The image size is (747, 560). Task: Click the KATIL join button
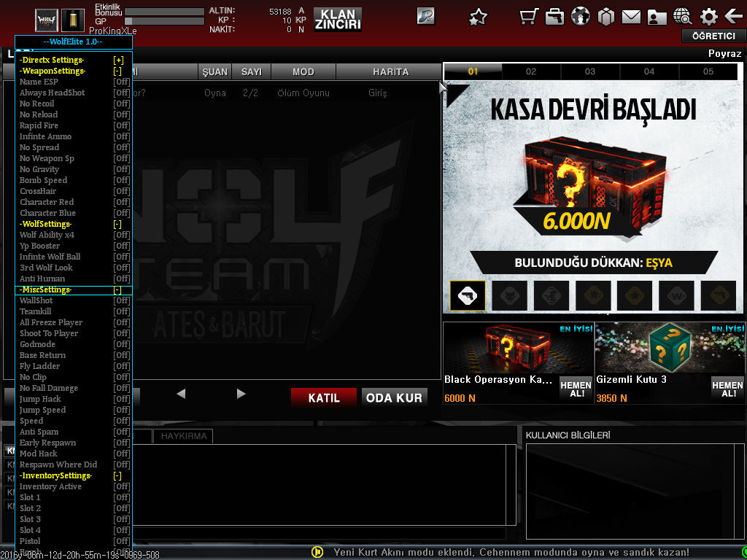[324, 397]
